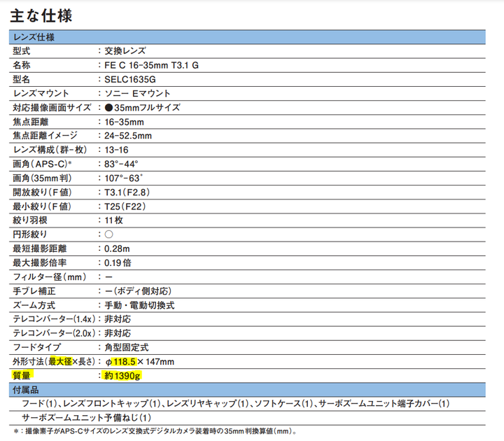
Task: Select the レンズ仕様 section header
Action: coord(247,37)
